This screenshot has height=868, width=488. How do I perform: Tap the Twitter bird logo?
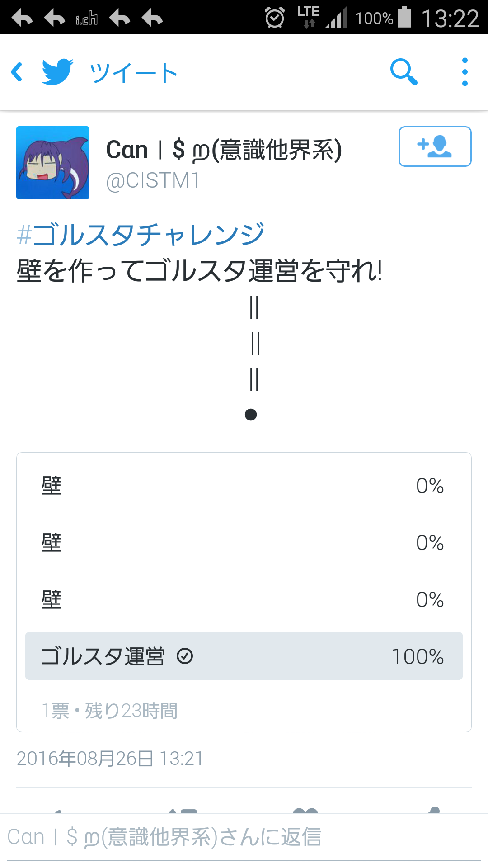coord(57,72)
